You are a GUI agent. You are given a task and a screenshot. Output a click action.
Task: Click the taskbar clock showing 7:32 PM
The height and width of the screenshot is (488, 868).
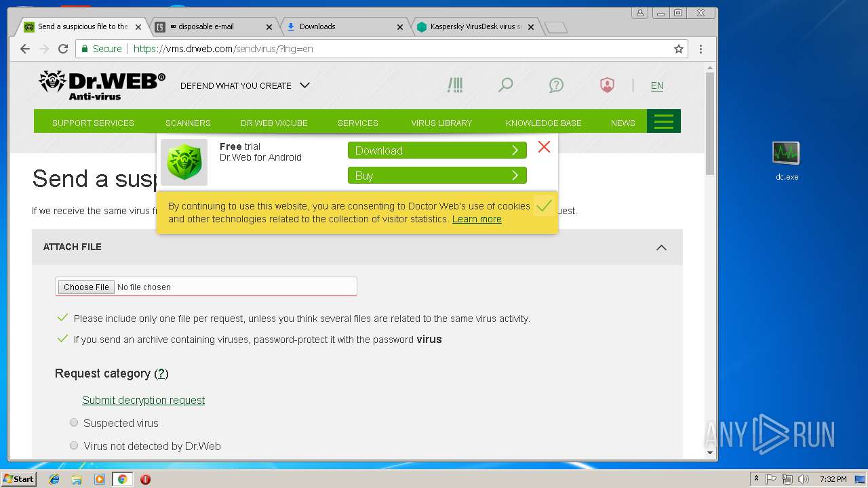coord(833,479)
